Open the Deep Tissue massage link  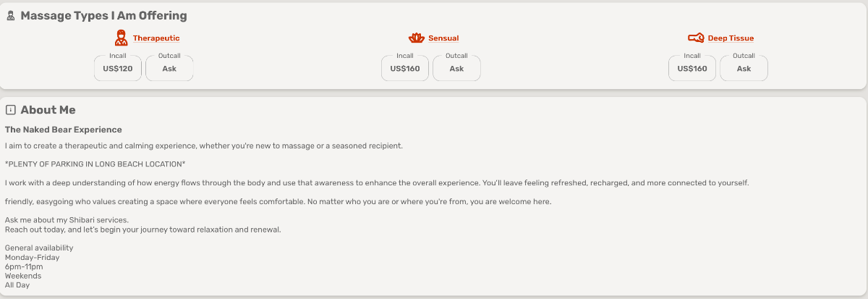pyautogui.click(x=731, y=38)
